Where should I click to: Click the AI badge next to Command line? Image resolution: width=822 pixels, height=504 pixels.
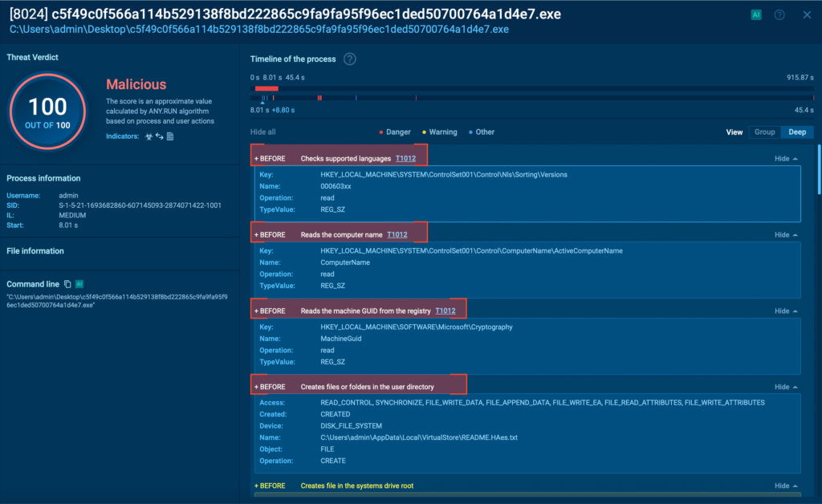tap(79, 284)
